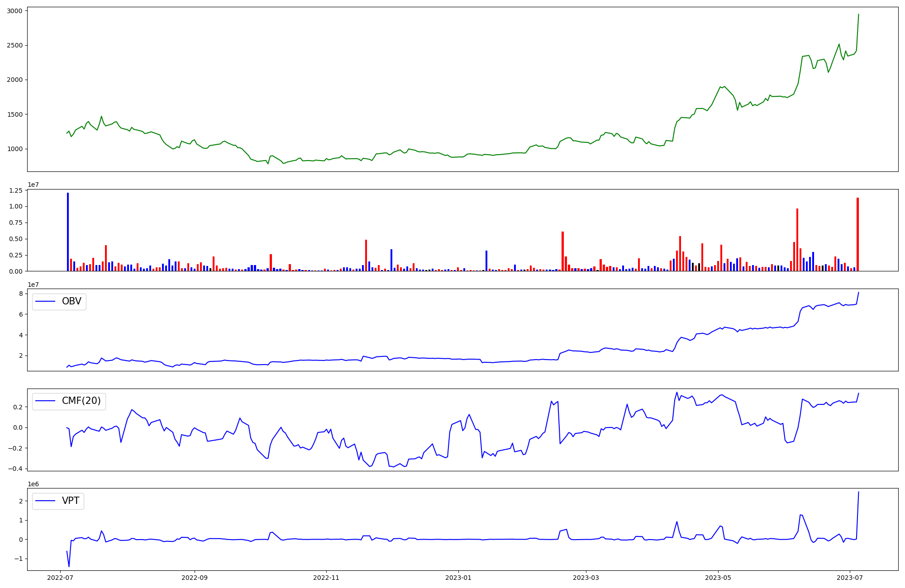Viewport: 905px width, 588px height.
Task: Click the blue line sample in OBV legend
Action: point(45,301)
